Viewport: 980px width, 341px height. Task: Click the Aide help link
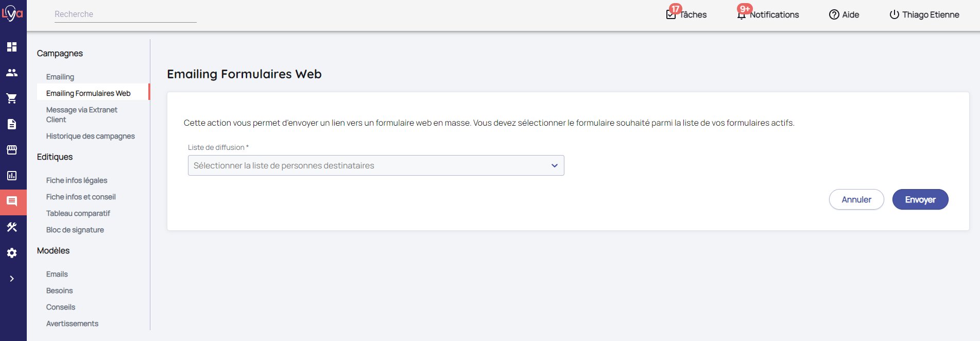click(x=844, y=14)
